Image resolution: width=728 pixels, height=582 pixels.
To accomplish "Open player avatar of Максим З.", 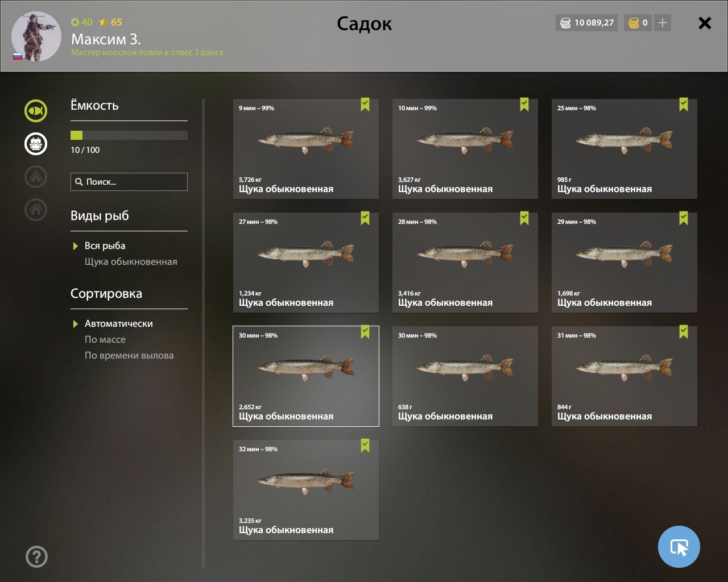I will point(36,36).
